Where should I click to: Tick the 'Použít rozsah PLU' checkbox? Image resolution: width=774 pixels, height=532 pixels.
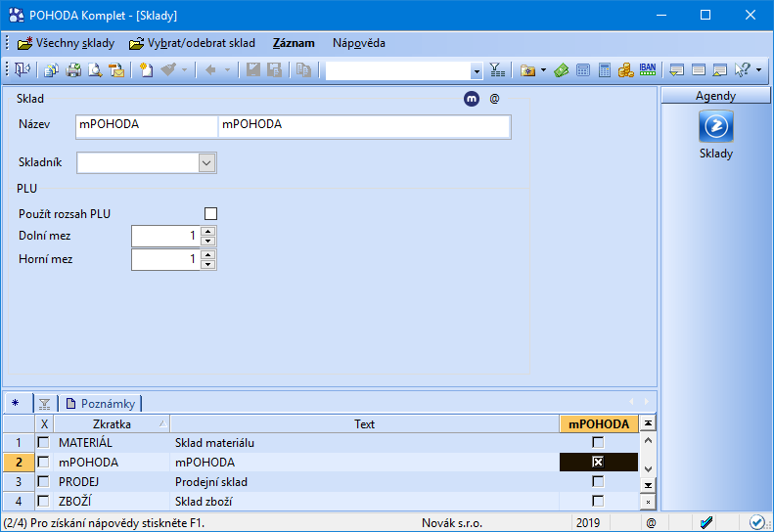point(210,214)
